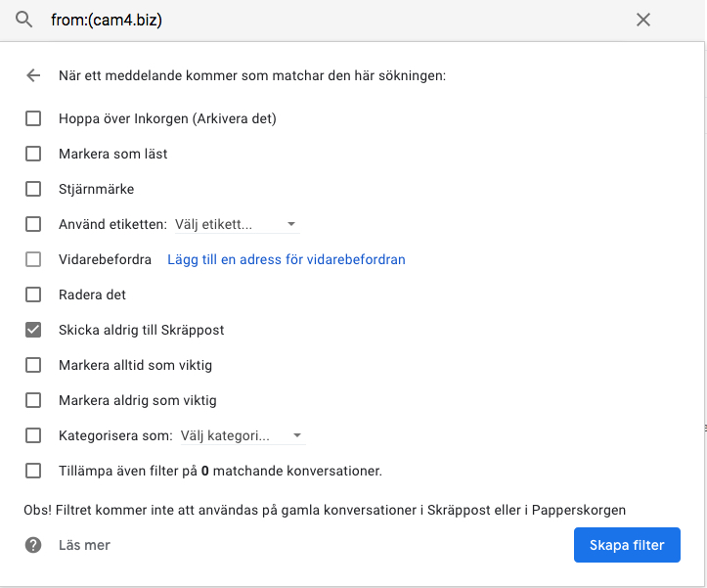Toggle the 'Stjärnmärke' checkbox
707x588 pixels.
coord(33,189)
